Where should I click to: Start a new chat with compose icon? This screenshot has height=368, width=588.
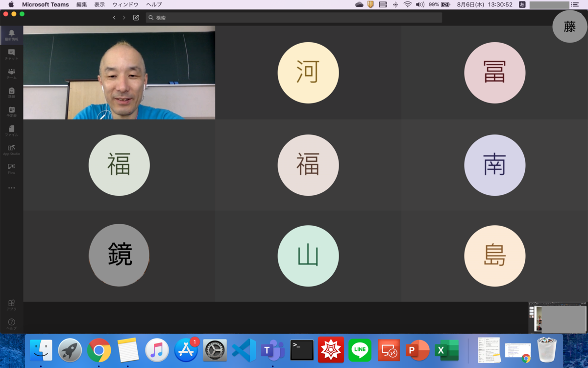click(x=136, y=18)
